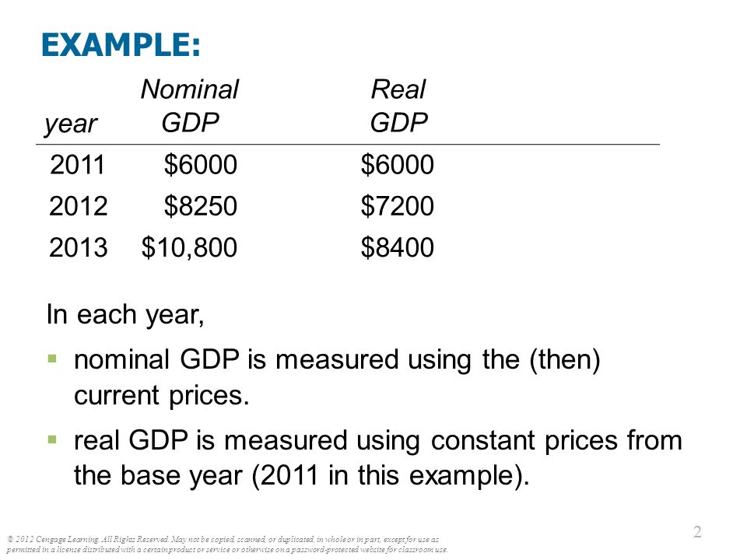This screenshot has width=747, height=560.
Task: Click the EXAMPLE: slide title
Action: (121, 45)
